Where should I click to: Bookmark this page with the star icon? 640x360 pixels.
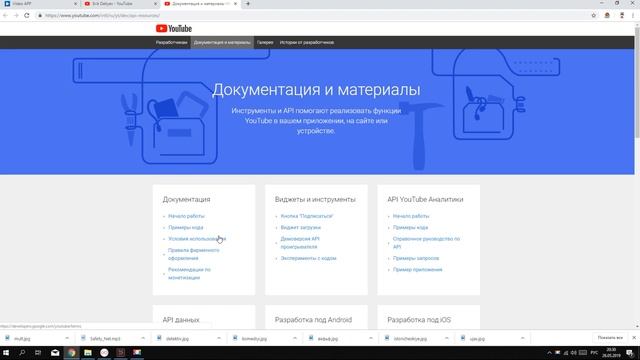point(593,16)
